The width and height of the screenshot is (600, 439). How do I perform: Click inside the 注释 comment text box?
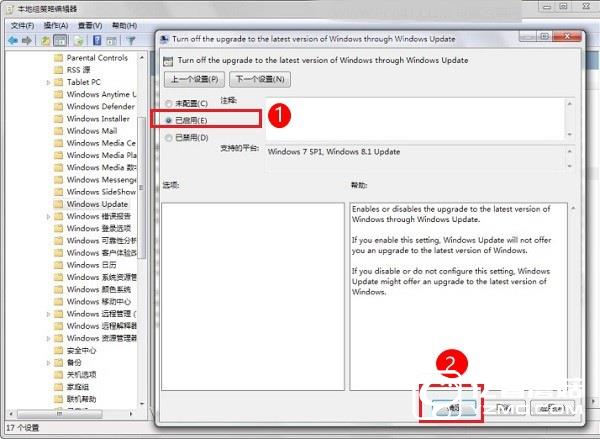(x=415, y=119)
